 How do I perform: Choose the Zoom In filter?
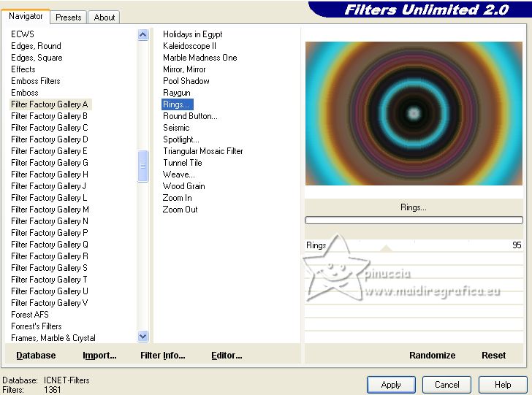click(177, 198)
